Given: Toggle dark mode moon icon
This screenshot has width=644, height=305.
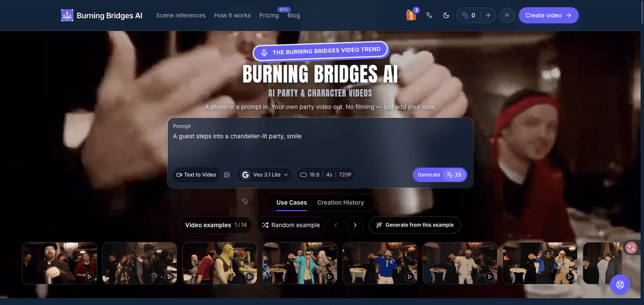Looking at the screenshot, I should [x=446, y=15].
